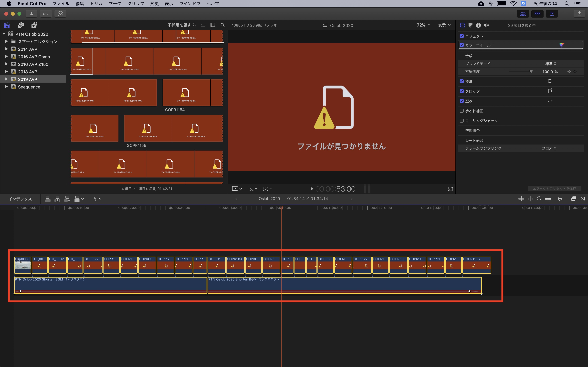The width and height of the screenshot is (588, 367).
Task: Open the 変更 menu in the menu bar
Action: [x=154, y=4]
